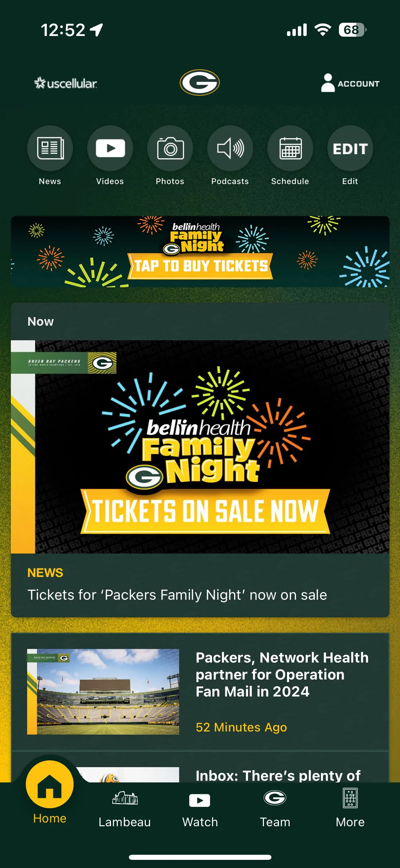Open the Account profile icon
This screenshot has height=868, width=400.
[x=350, y=83]
